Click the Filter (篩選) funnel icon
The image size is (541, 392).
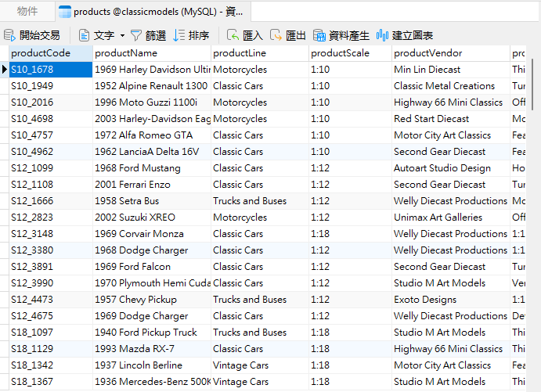click(x=136, y=35)
